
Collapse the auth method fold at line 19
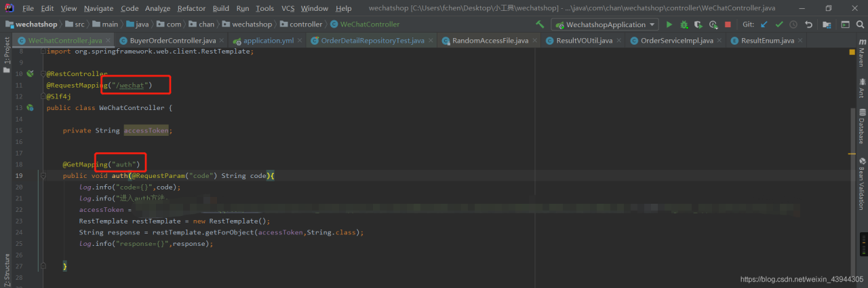43,175
